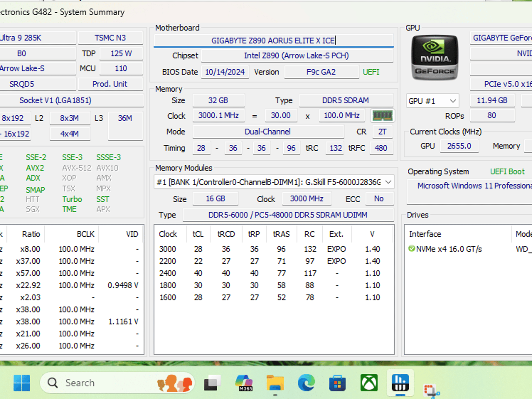532x399 pixels.
Task: Click the Chipset field Intel Z890
Action: (x=297, y=56)
